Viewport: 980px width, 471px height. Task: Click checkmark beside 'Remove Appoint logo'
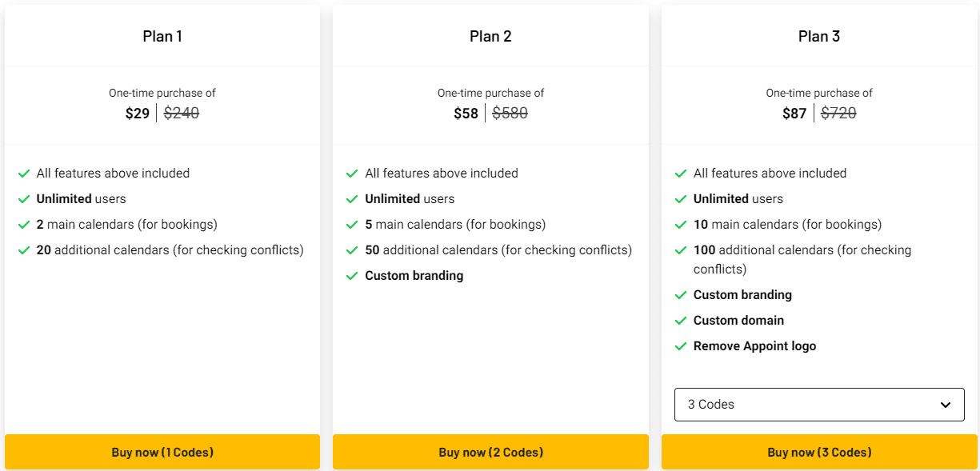(x=681, y=346)
